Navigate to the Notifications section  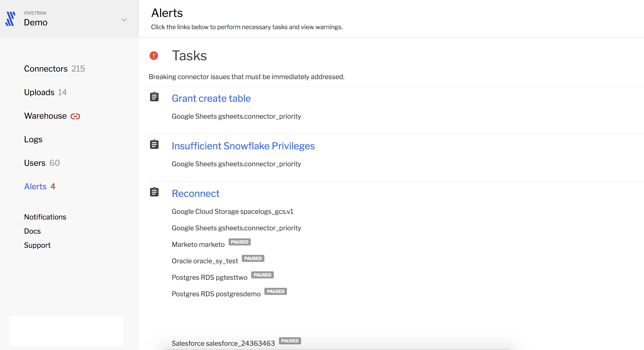click(x=45, y=217)
